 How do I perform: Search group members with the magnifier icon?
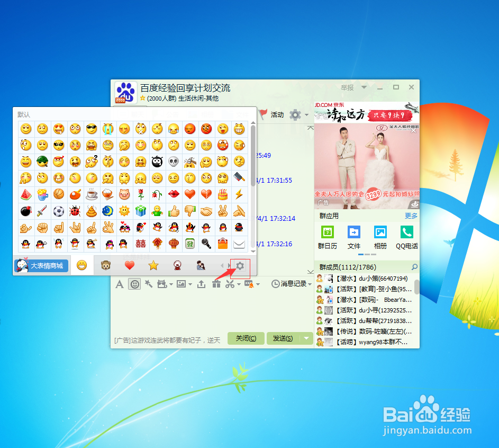(415, 267)
